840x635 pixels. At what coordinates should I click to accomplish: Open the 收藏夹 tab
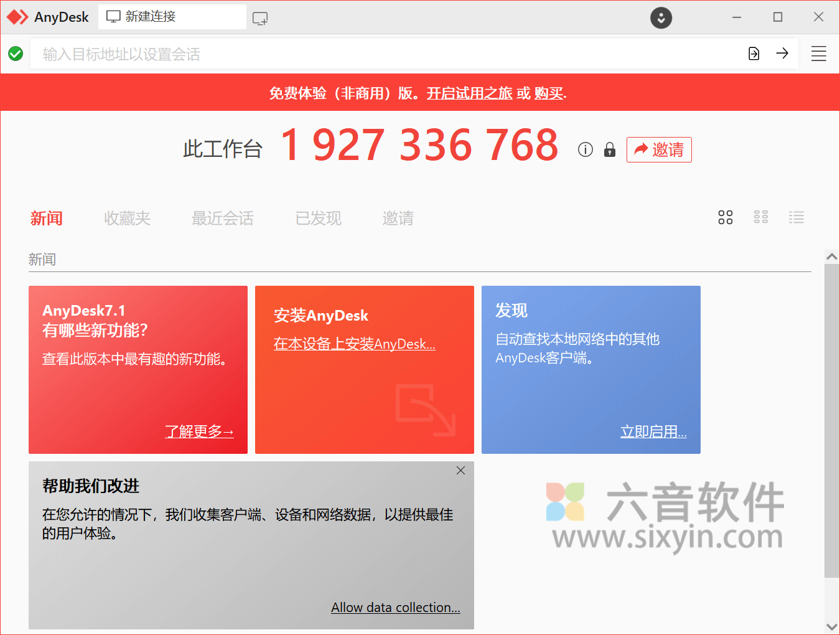click(127, 218)
